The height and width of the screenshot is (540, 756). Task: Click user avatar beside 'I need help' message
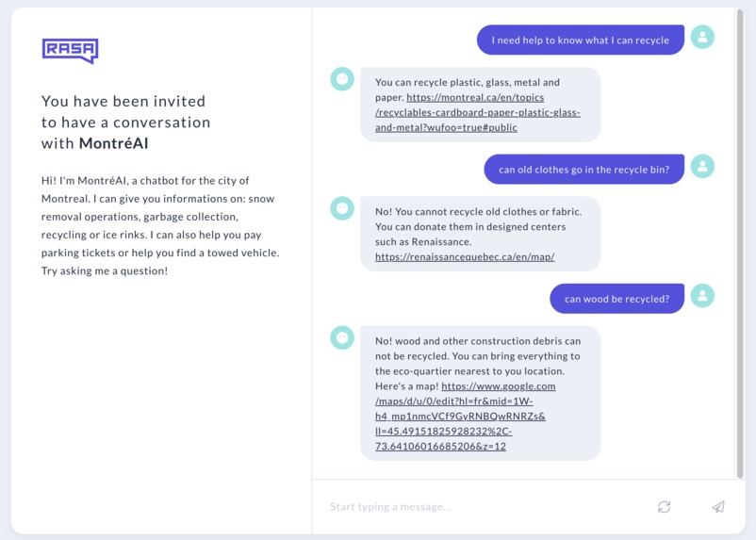[702, 37]
